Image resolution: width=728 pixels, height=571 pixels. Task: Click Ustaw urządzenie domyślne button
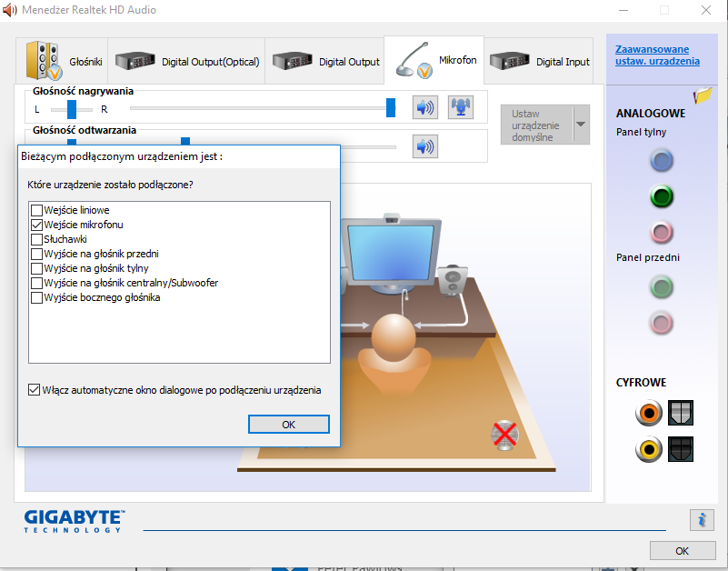pos(537,125)
